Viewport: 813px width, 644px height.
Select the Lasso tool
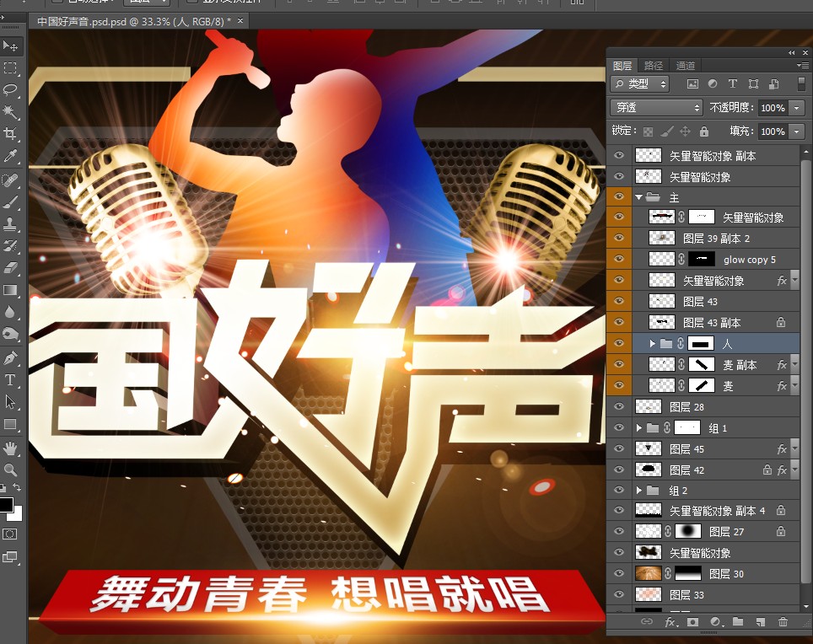point(10,89)
